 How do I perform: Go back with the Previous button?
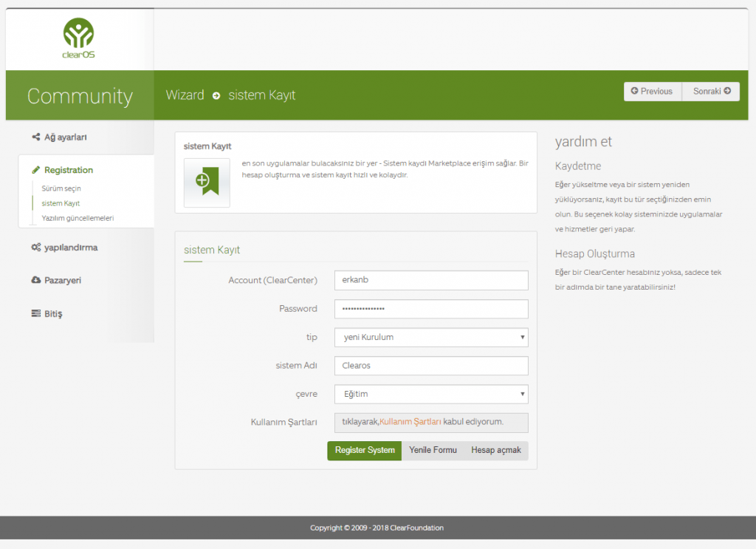click(x=653, y=92)
